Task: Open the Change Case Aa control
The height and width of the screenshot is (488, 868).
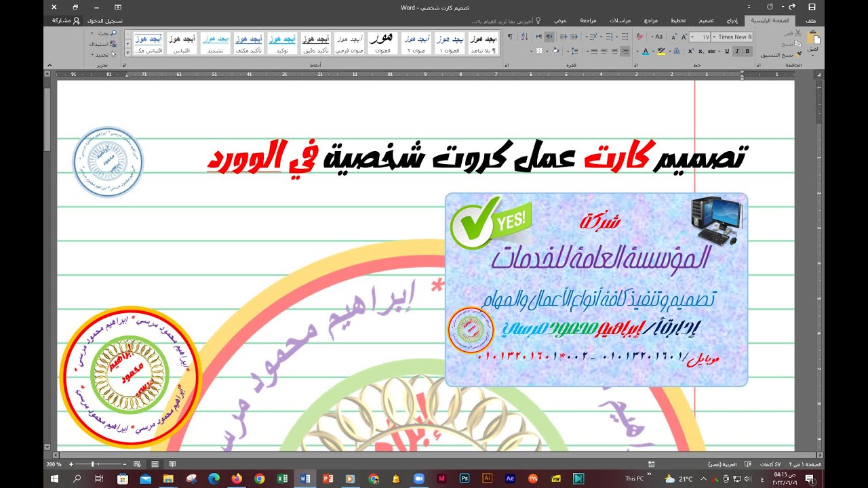Action: coord(657,37)
